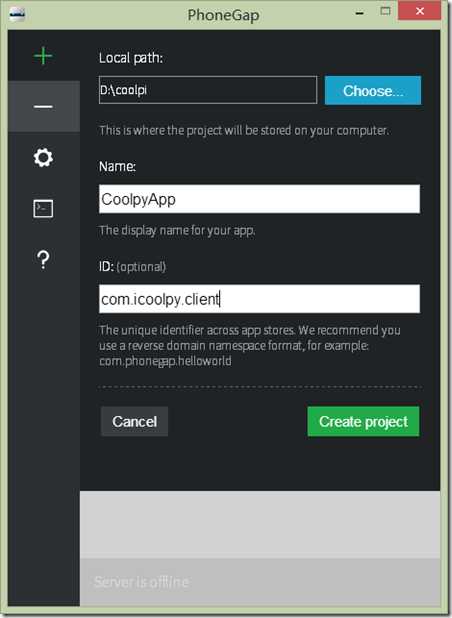Screen dimensions: 452x618
Task: Maximize the PhoneGap window
Action: tap(385, 11)
